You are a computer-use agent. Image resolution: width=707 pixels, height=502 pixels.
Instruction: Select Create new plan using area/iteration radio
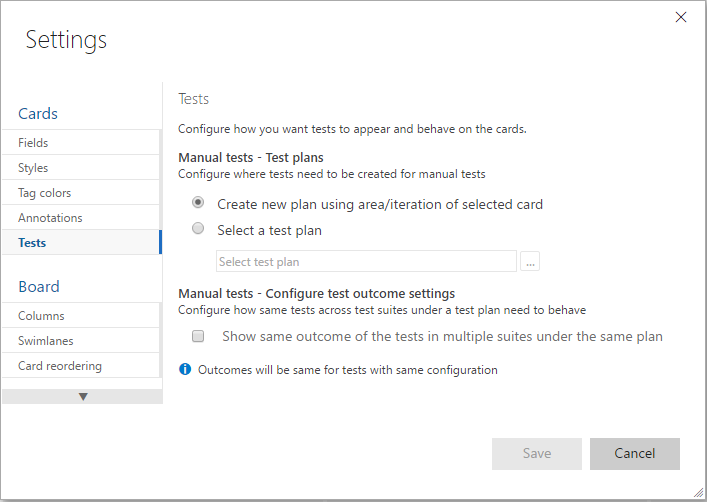tap(198, 203)
